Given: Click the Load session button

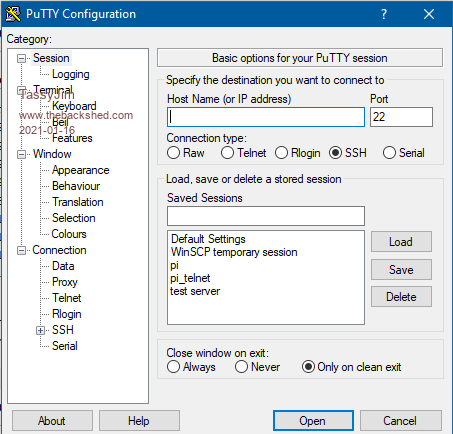Looking at the screenshot, I should 401,242.
